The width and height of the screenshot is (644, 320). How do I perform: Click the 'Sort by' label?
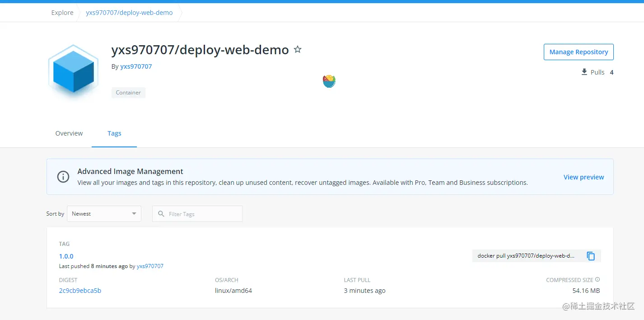[x=55, y=214]
